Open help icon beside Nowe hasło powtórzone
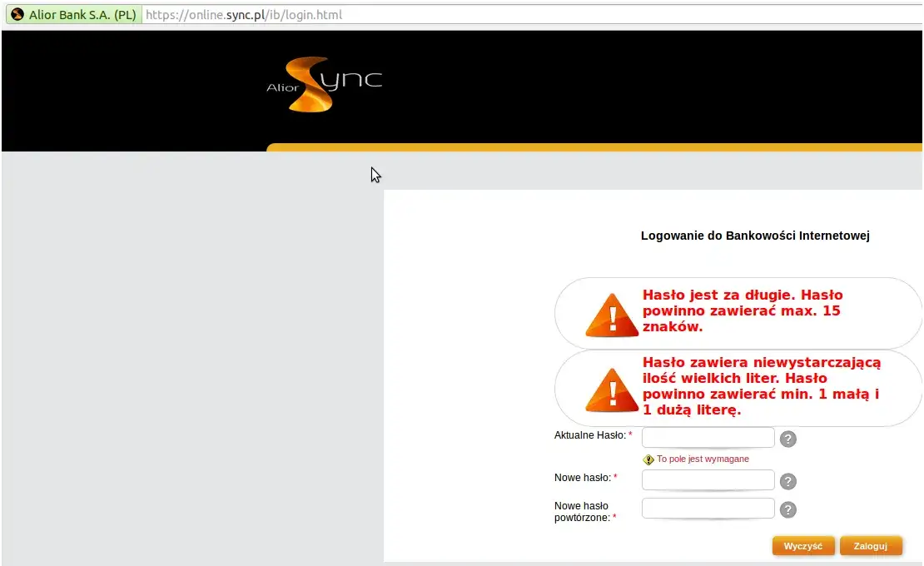This screenshot has height=566, width=924. [788, 510]
